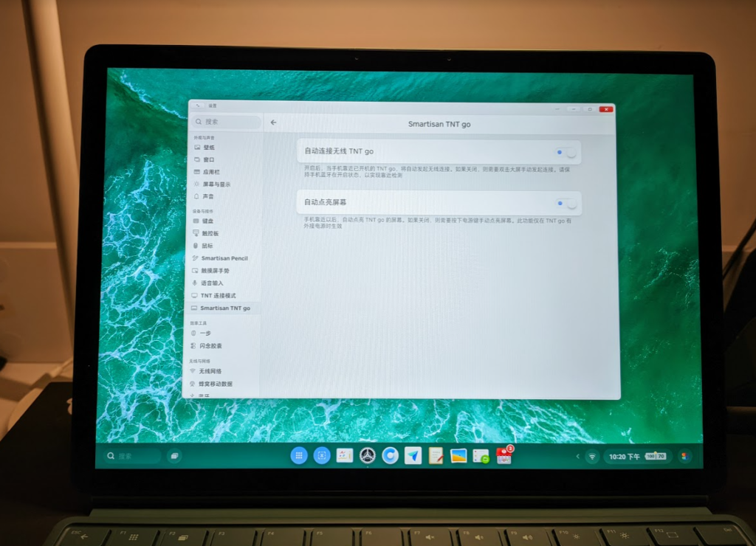This screenshot has width=756, height=546.
Task: Toggle 自动点亮屏幕 switch
Action: pyautogui.click(x=566, y=204)
